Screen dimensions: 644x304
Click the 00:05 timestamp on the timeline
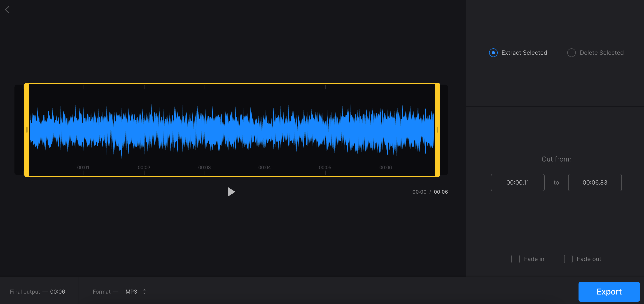pos(325,167)
